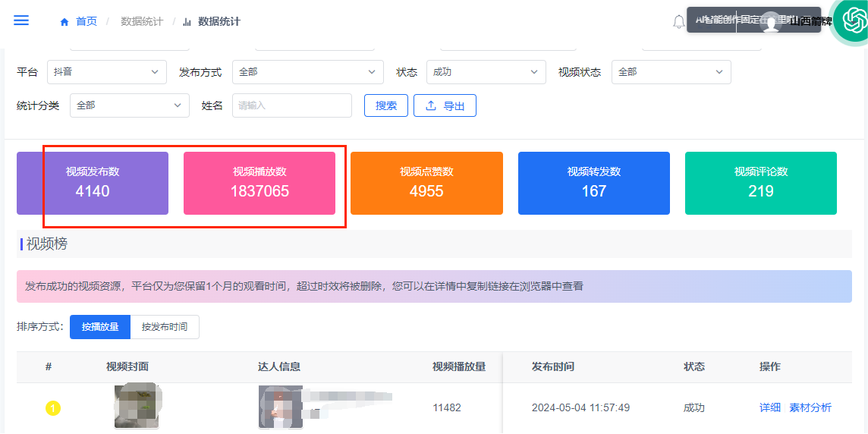Click the notification bell icon
Screen dimensions: 868x434
678,22
